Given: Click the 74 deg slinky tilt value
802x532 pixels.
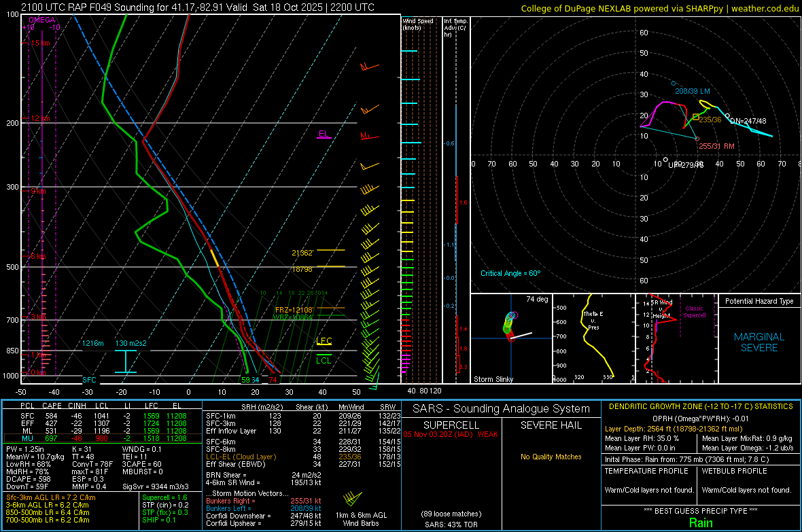Looking at the screenshot, I should 537,299.
